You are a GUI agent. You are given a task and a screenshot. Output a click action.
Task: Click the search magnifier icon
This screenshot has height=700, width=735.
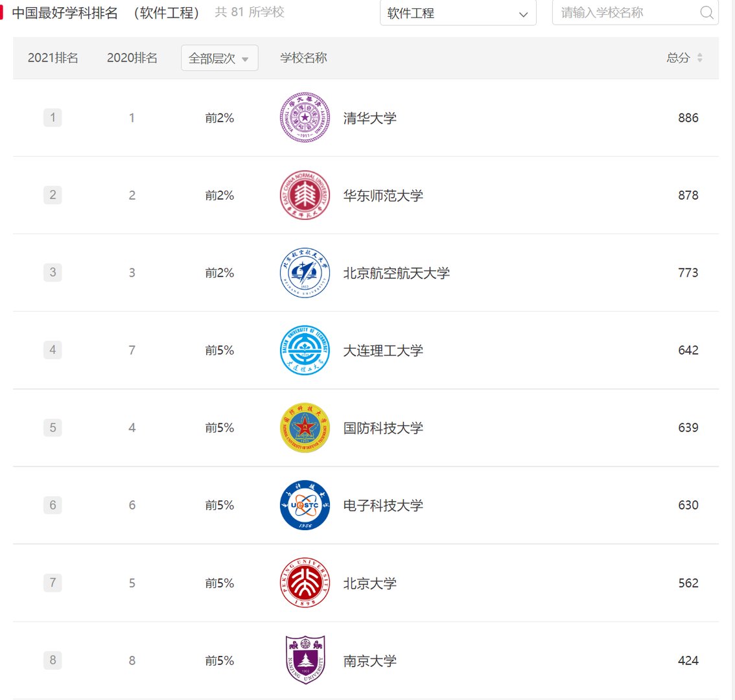[x=706, y=12]
